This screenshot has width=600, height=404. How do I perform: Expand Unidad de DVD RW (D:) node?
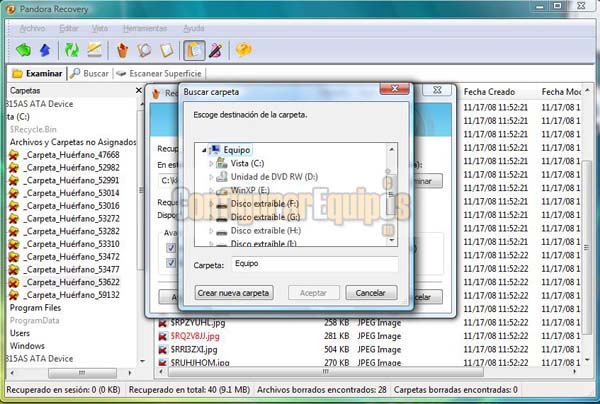tap(211, 177)
